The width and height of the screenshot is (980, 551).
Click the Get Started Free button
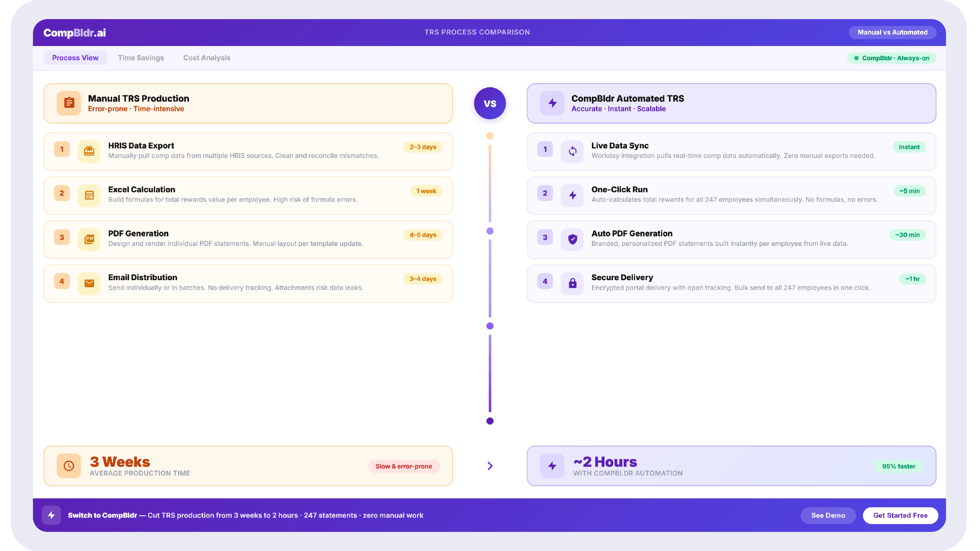point(900,515)
